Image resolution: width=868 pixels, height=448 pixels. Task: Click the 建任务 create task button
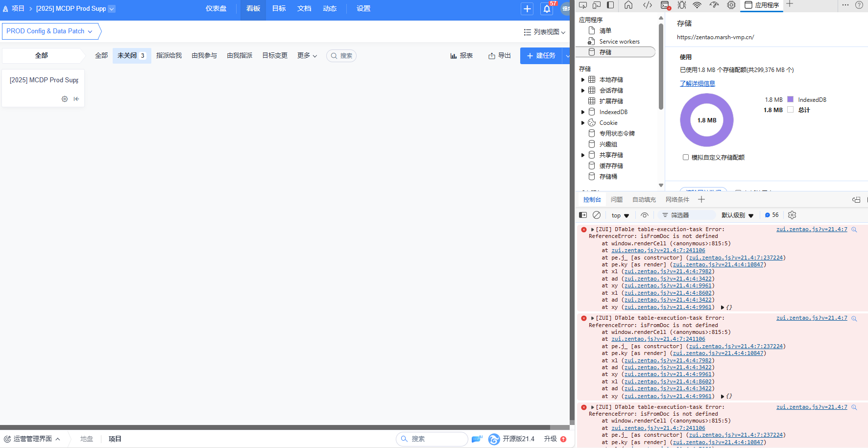pyautogui.click(x=542, y=56)
